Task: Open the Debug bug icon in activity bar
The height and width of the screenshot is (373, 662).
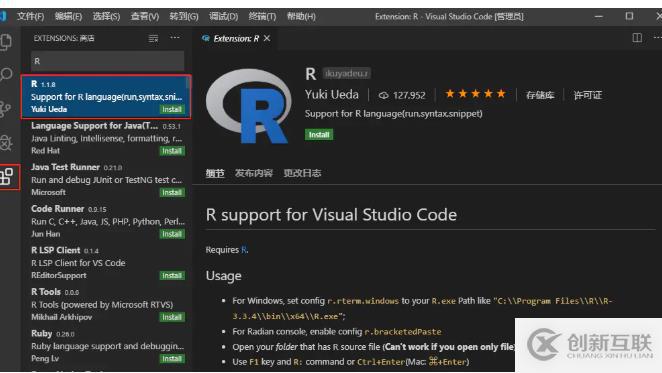Action: pyautogui.click(x=6, y=143)
